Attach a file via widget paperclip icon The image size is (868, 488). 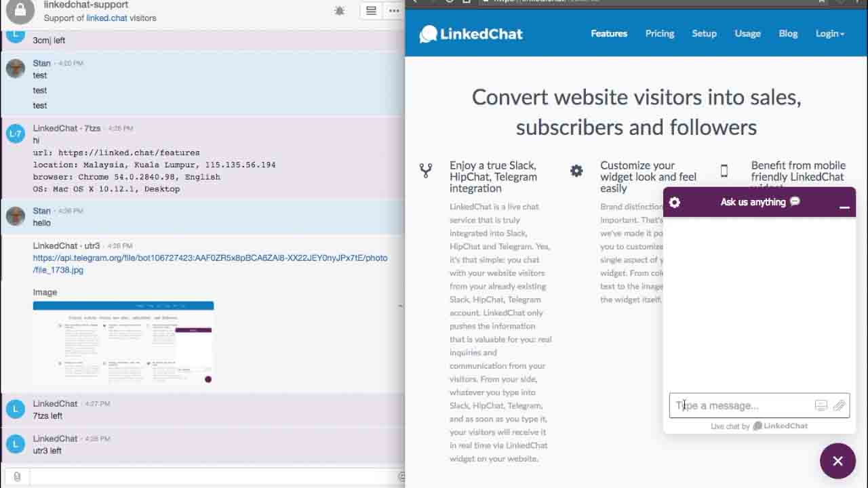pyautogui.click(x=839, y=405)
